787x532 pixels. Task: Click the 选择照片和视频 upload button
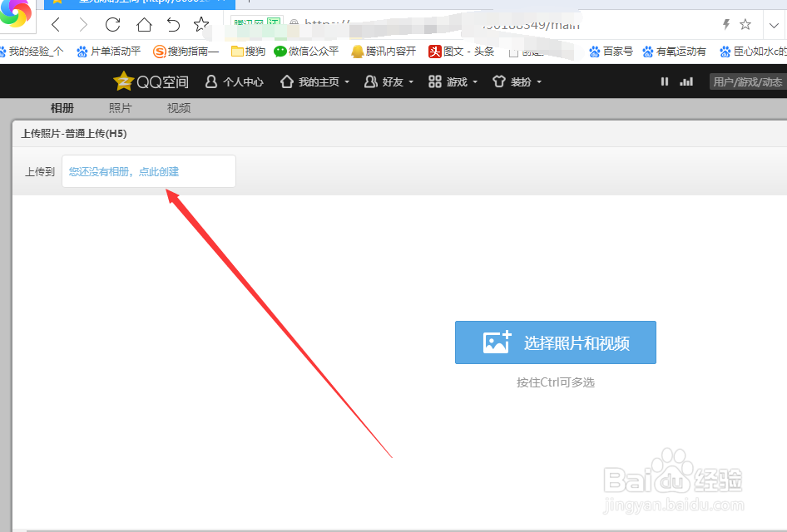pyautogui.click(x=555, y=342)
